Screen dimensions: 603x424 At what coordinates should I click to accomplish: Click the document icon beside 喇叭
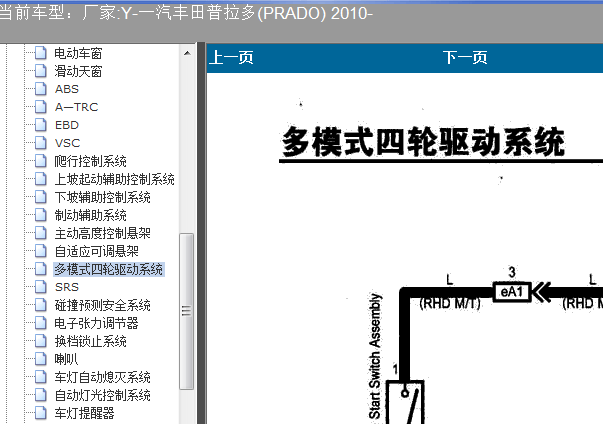(x=41, y=359)
